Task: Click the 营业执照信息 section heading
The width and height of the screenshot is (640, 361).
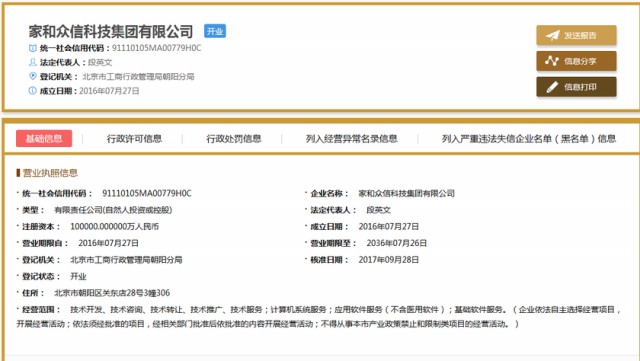Action: pyautogui.click(x=50, y=173)
